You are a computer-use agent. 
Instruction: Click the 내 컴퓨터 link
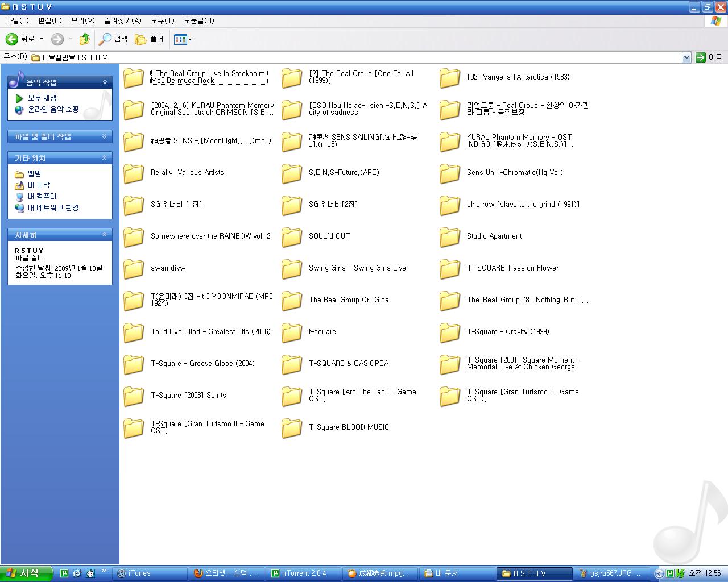pyautogui.click(x=42, y=197)
